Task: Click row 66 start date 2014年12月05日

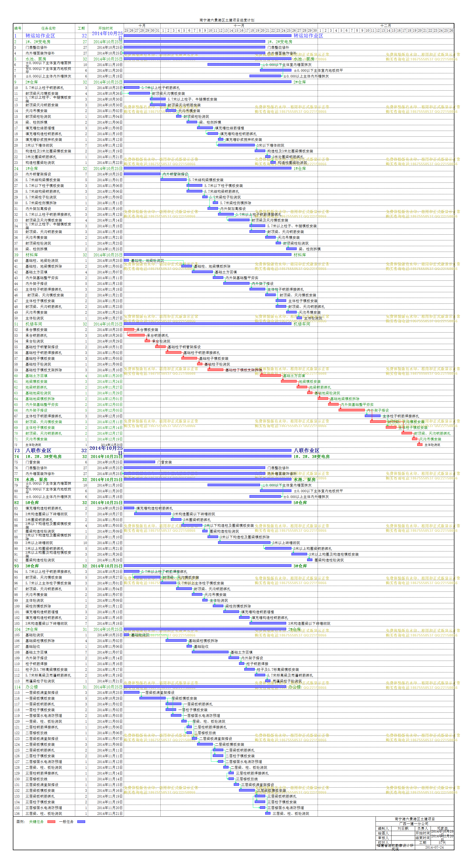Action: coord(110,410)
